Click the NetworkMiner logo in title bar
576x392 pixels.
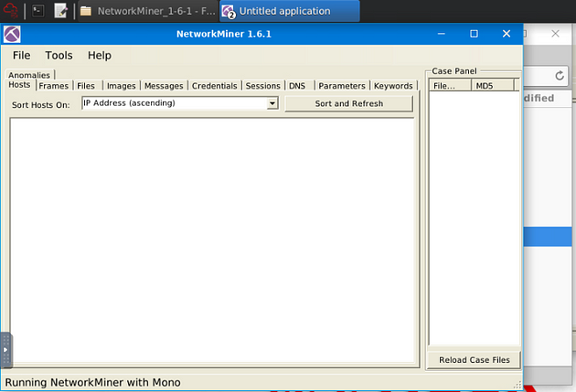point(12,34)
